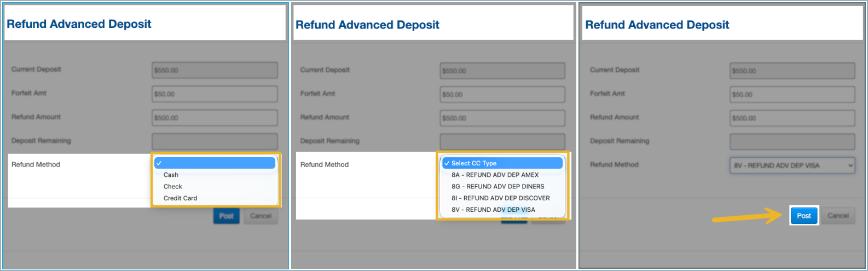Viewport: 868px width, 271px height.
Task: Select the blank checked Refund Method option
Action: click(215, 163)
